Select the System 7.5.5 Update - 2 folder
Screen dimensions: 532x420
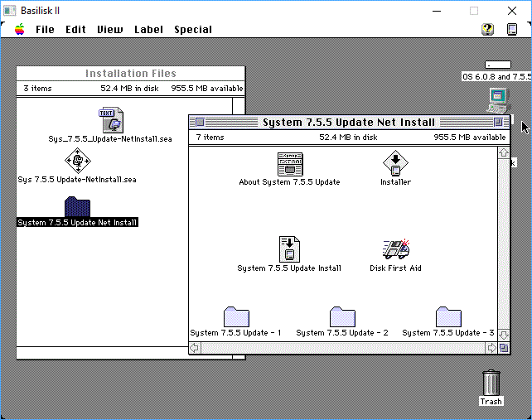(x=342, y=317)
